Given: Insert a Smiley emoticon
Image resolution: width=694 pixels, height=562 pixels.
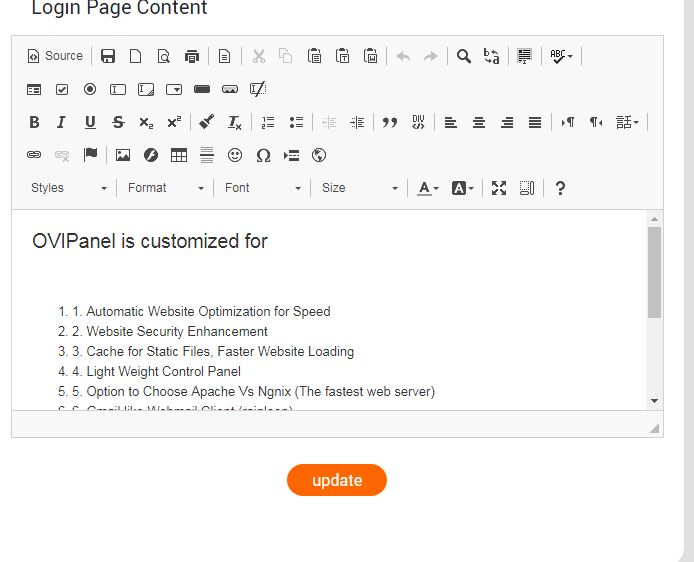Looking at the screenshot, I should pos(235,155).
